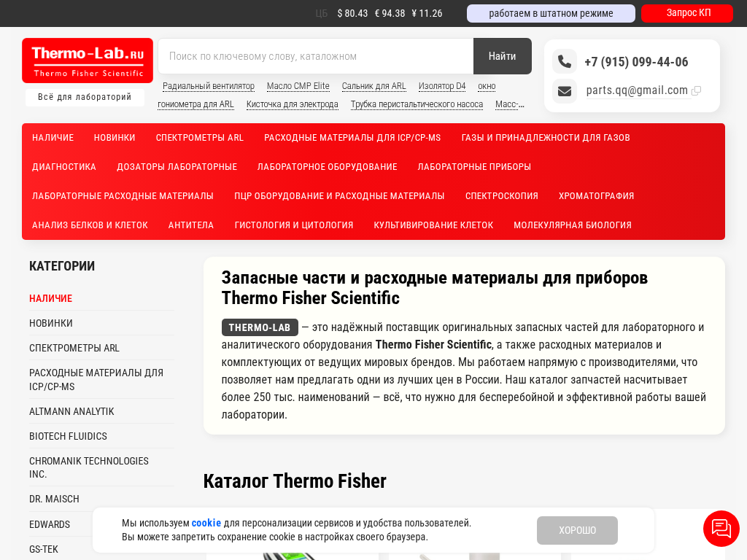Copy email via icon beside parts.qq@gmail.com

pyautogui.click(x=696, y=90)
